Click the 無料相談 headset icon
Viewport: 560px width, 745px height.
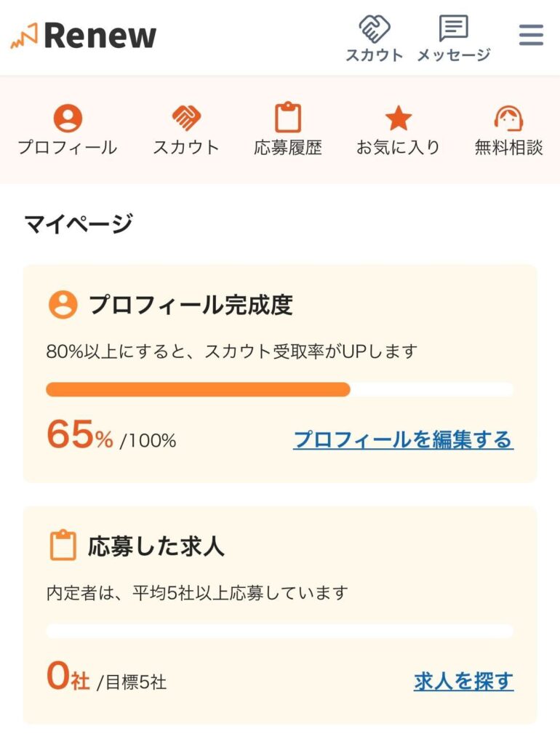(x=508, y=118)
